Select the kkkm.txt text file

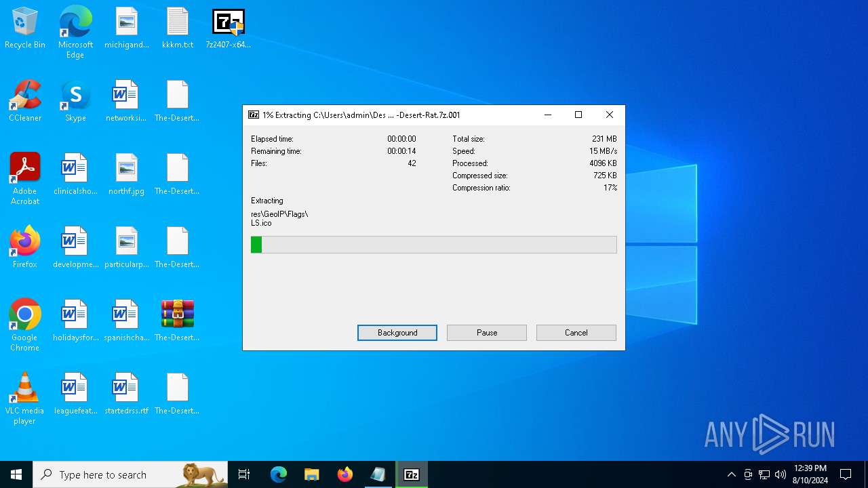pos(178,28)
